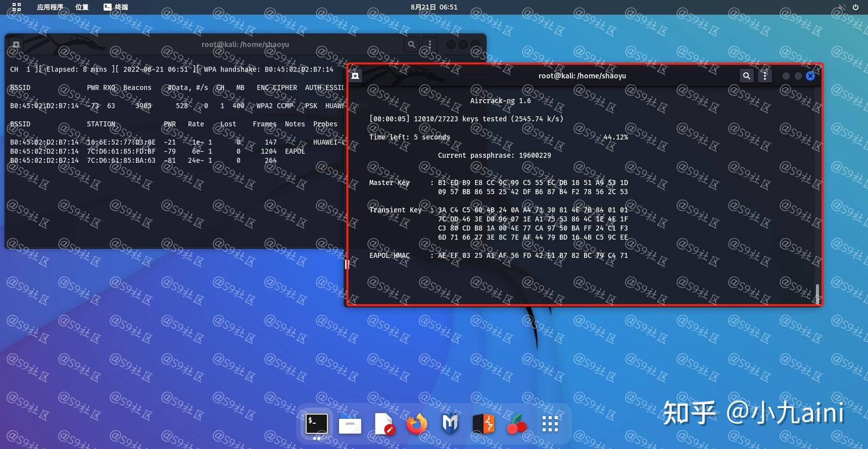Launch CherryTree from the dock

coord(516,424)
